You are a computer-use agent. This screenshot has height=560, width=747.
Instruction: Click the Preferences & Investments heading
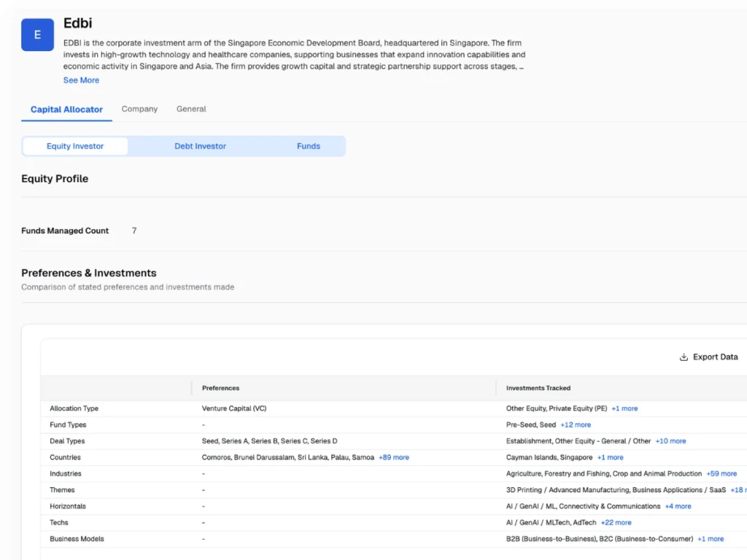coord(88,273)
